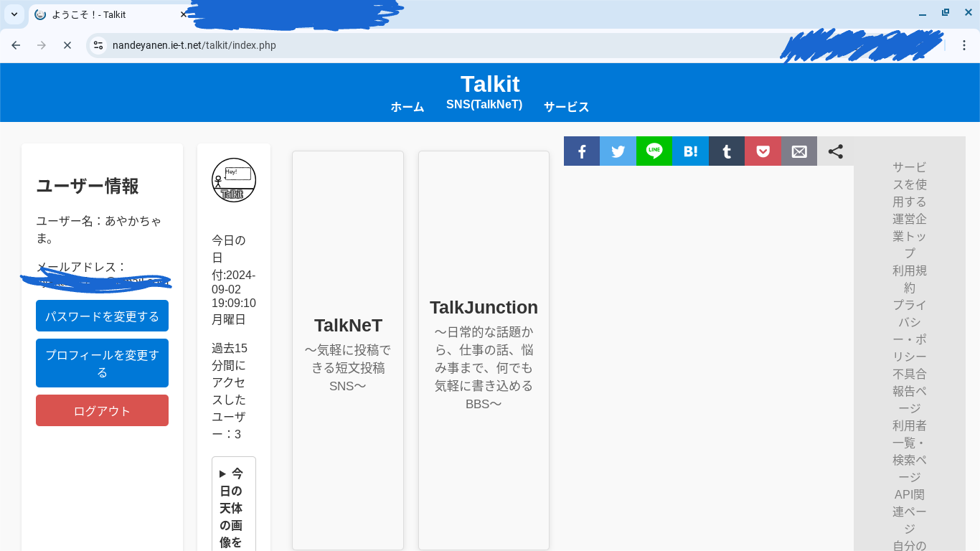Open the SNS(TalkNeT) navigation item

484,105
